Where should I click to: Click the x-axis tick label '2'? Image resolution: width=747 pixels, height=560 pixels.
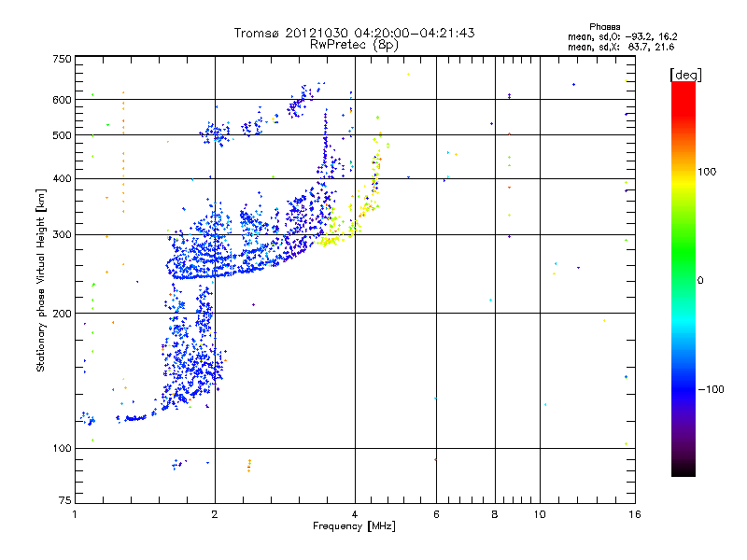tap(215, 514)
